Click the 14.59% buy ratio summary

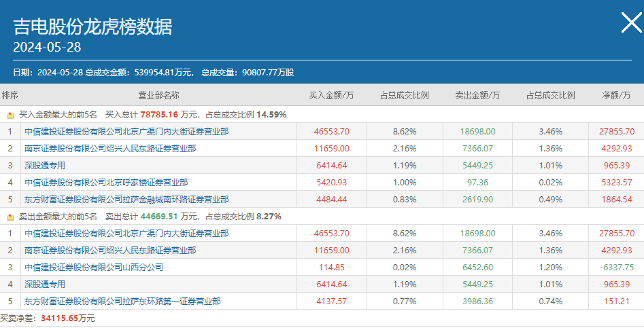tap(271, 115)
